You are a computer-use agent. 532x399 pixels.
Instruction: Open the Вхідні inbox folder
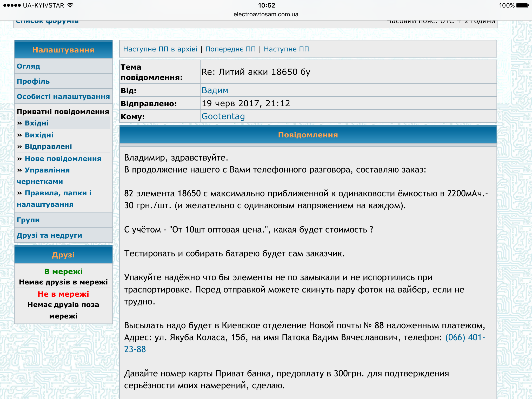pos(36,123)
